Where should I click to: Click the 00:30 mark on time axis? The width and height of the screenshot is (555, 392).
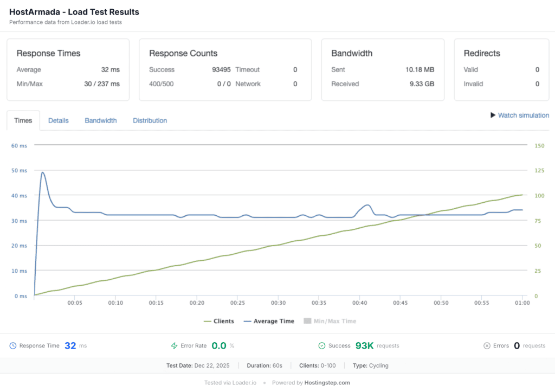[x=278, y=303]
